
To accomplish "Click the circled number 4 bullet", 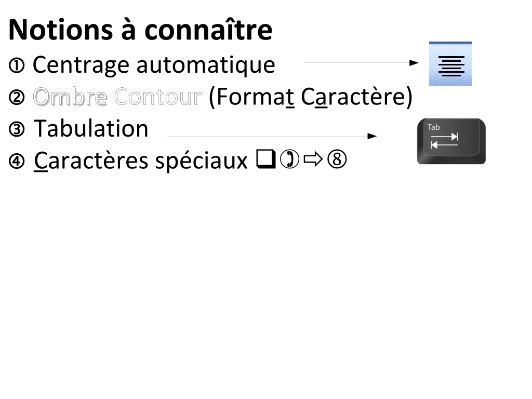I will pyautogui.click(x=17, y=161).
